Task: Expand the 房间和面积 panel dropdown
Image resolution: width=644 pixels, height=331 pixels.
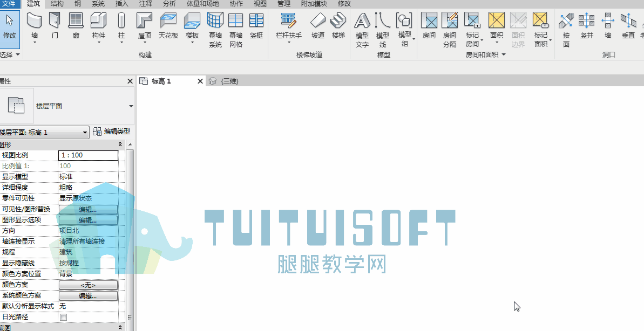Action: point(504,54)
